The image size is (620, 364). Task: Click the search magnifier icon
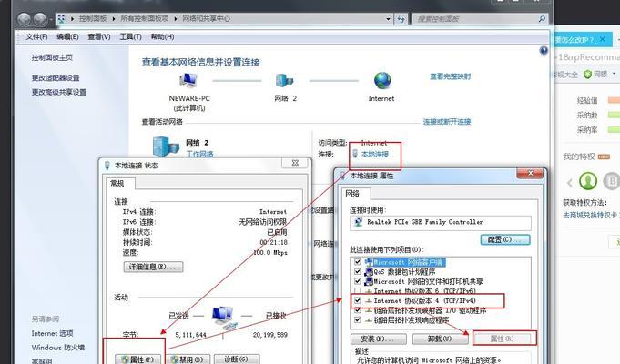[542, 18]
